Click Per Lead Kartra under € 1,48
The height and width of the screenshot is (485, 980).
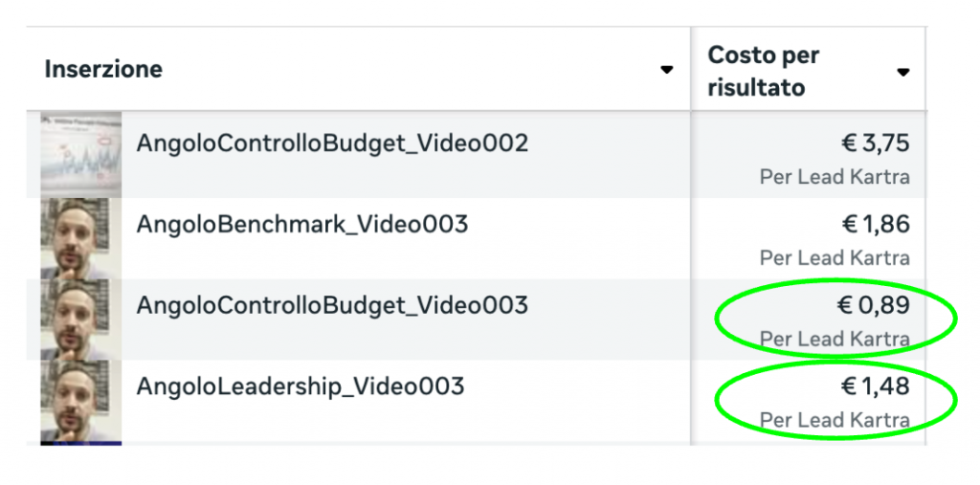tap(835, 420)
